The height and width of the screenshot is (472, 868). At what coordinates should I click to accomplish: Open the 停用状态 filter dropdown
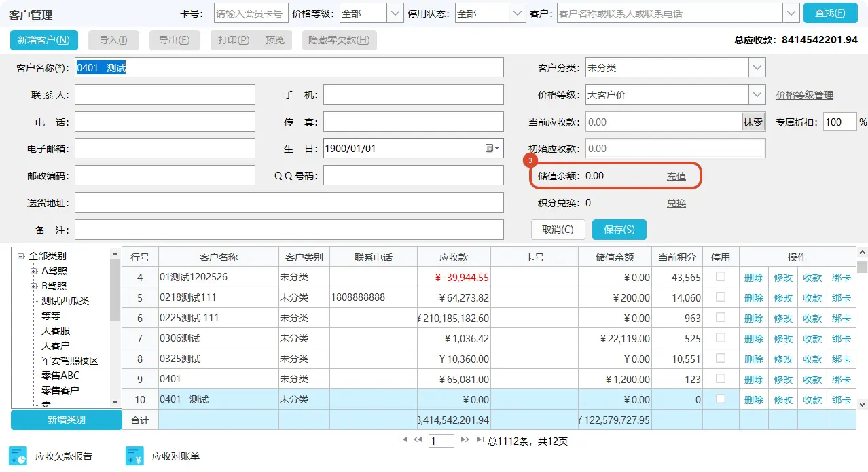click(518, 13)
